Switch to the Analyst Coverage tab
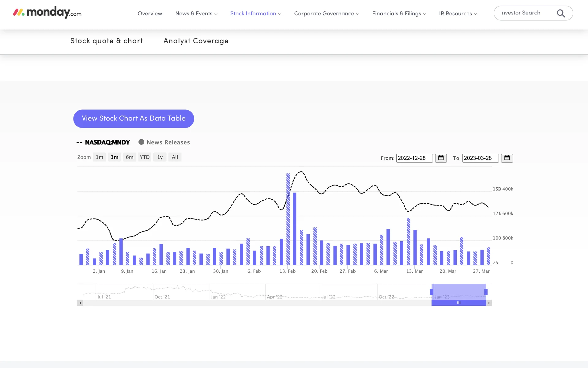The width and height of the screenshot is (588, 368). click(196, 41)
